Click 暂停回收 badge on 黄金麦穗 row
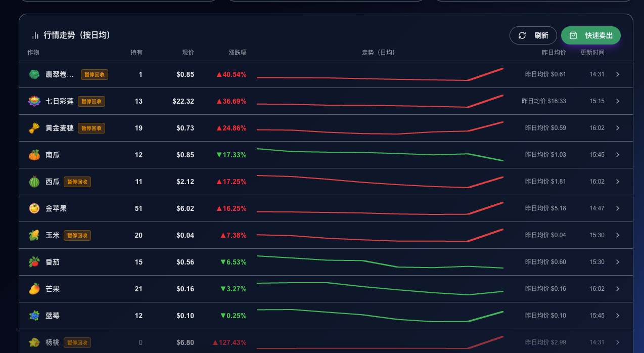Viewport: 644px width, 353px height. click(91, 128)
